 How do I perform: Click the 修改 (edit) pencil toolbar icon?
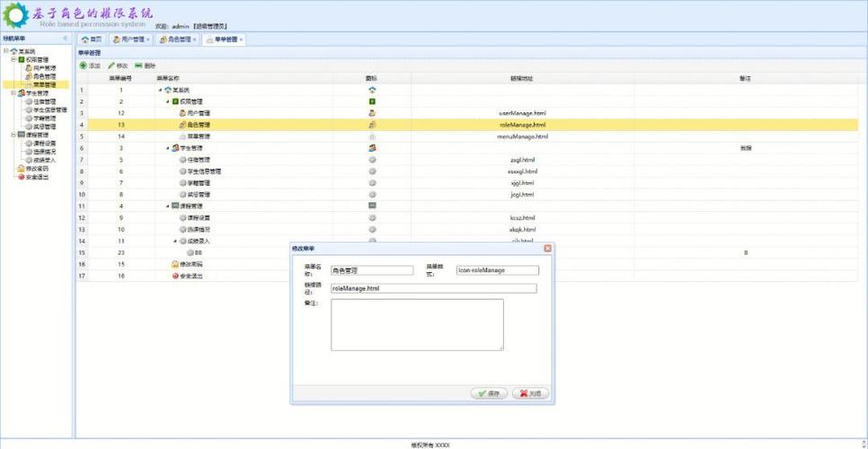(x=112, y=66)
